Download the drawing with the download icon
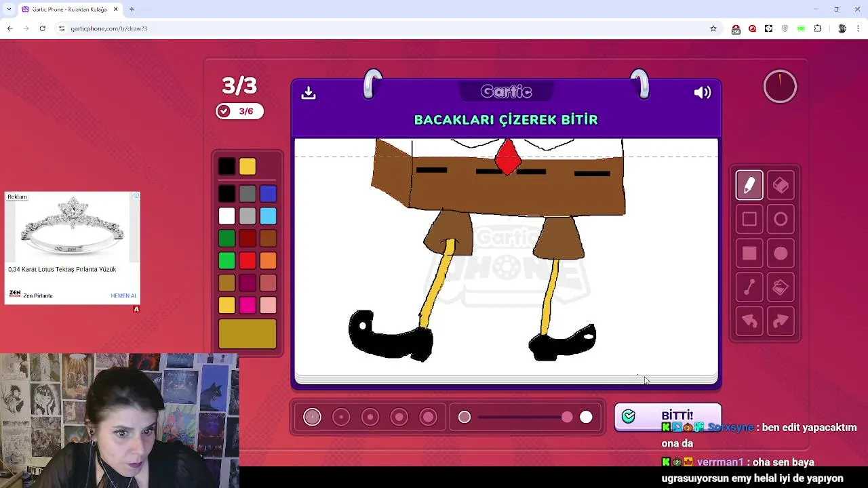 309,93
